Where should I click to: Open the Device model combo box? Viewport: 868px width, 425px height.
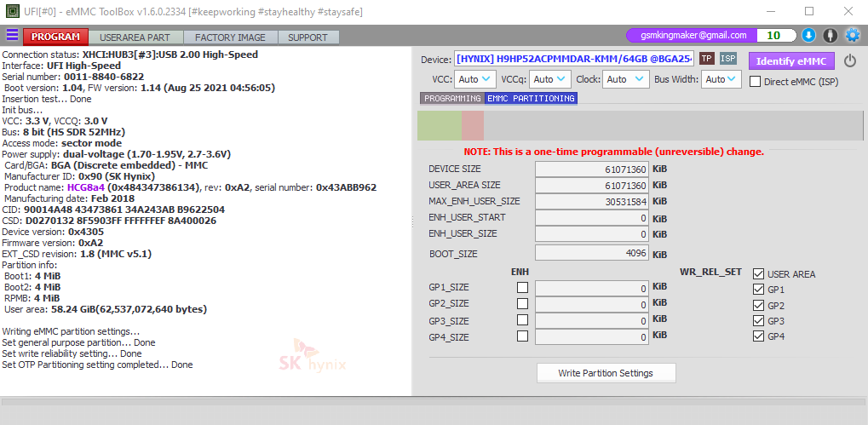pos(575,60)
